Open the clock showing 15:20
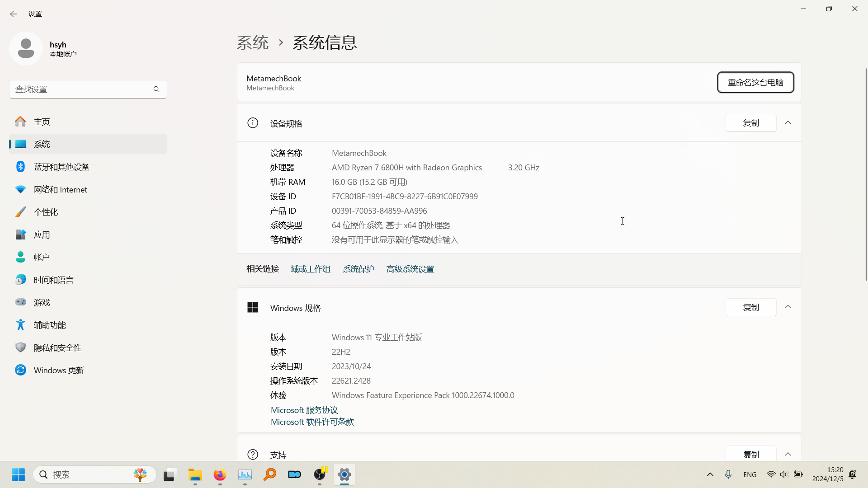This screenshot has height=488, width=868. (828, 474)
